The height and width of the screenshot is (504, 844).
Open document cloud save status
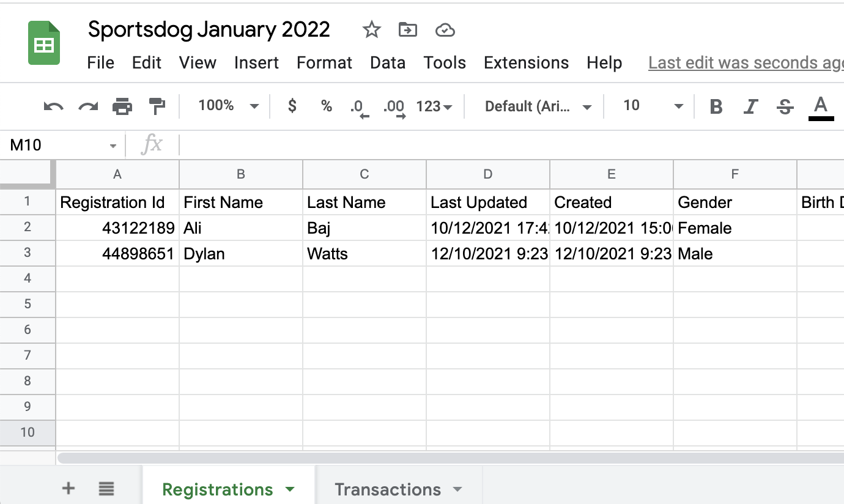445,29
